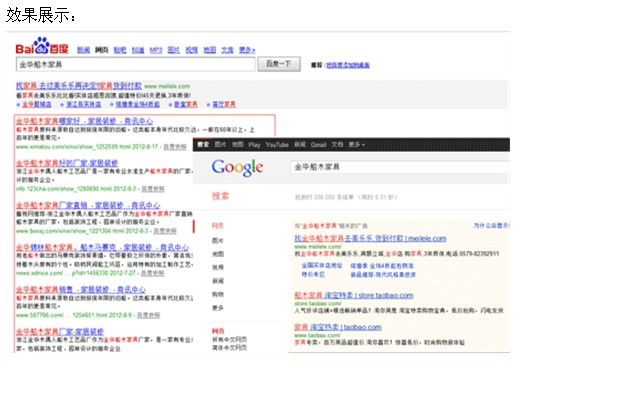The image size is (640, 400).
Task: Select 搜索 in Google's black top bar
Action: tap(203, 144)
